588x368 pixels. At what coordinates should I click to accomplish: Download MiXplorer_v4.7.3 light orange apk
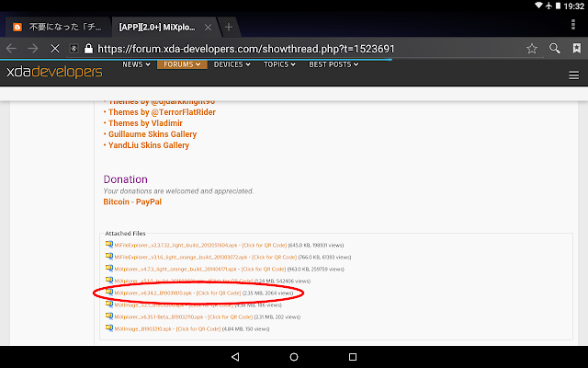[175, 270]
